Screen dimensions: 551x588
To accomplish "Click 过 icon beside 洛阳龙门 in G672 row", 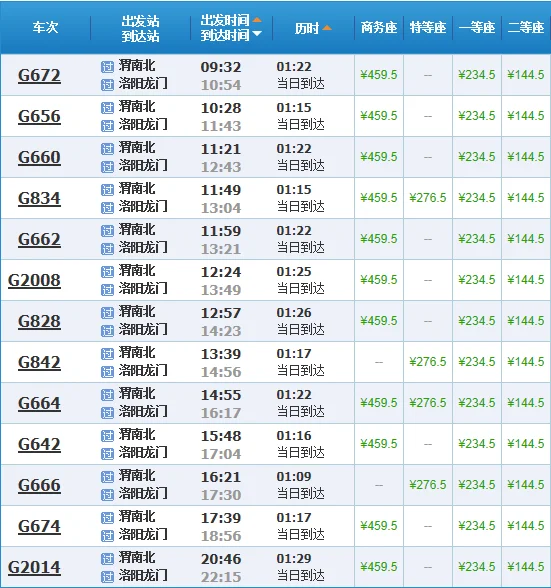I will pos(107,85).
